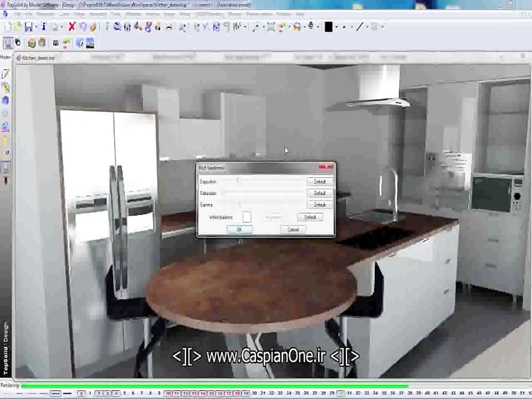The height and width of the screenshot is (399, 532).
Task: Click the zoom-to-fit frame icon in toolbar
Action: [271, 27]
